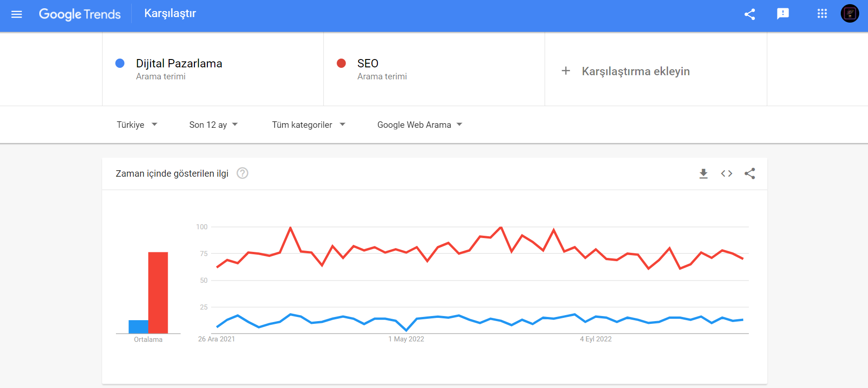Image resolution: width=868 pixels, height=388 pixels.
Task: Click the Google Trends logo link
Action: tap(80, 14)
